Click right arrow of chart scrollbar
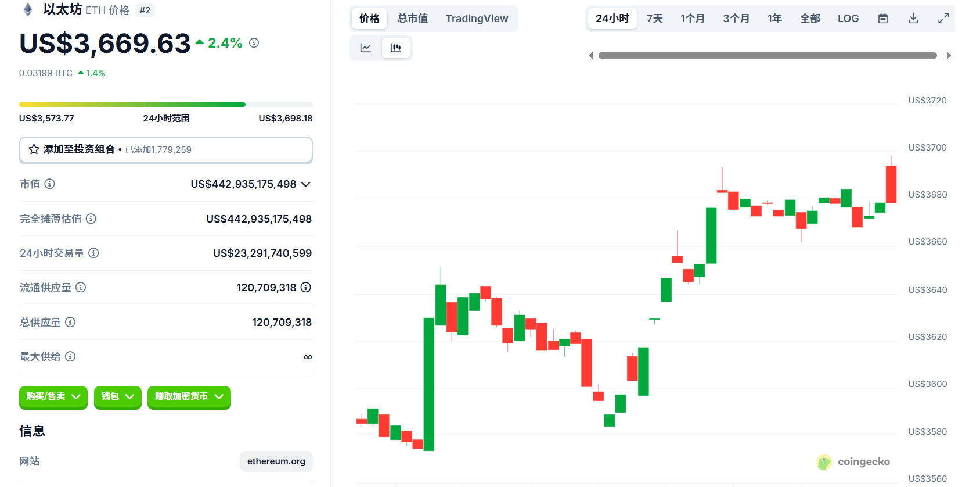The width and height of the screenshot is (980, 487). click(x=949, y=56)
